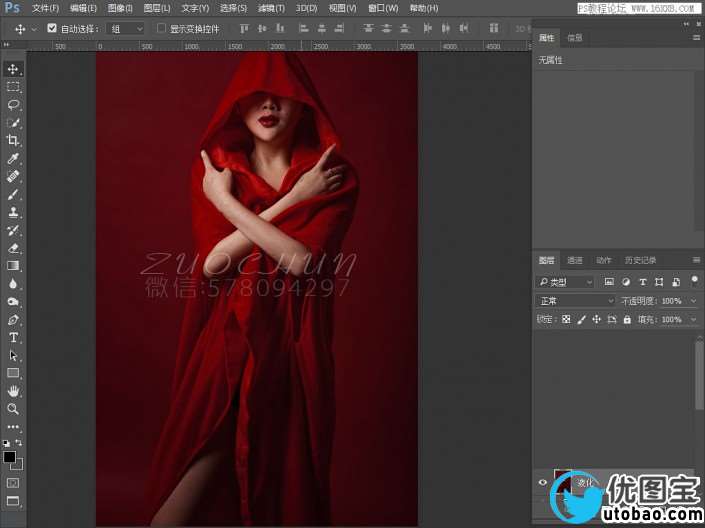Viewport: 705px width, 528px height.
Task: Select the Quick Selection tool
Action: point(13,122)
